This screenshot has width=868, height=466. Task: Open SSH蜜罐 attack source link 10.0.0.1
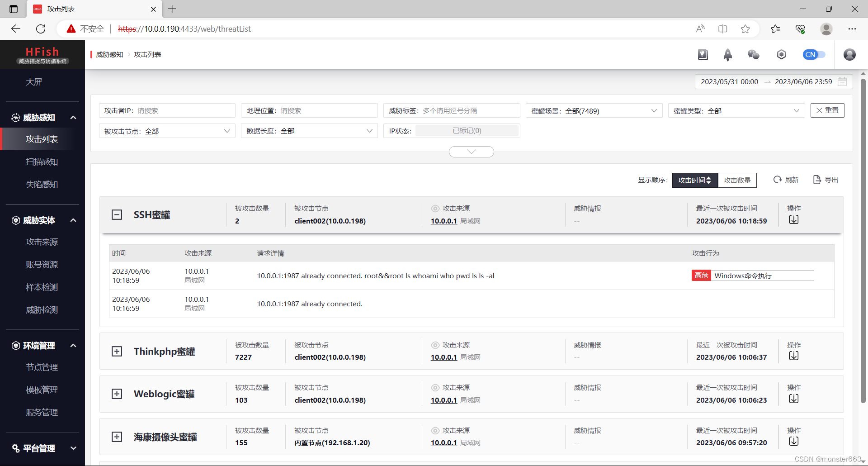point(444,221)
